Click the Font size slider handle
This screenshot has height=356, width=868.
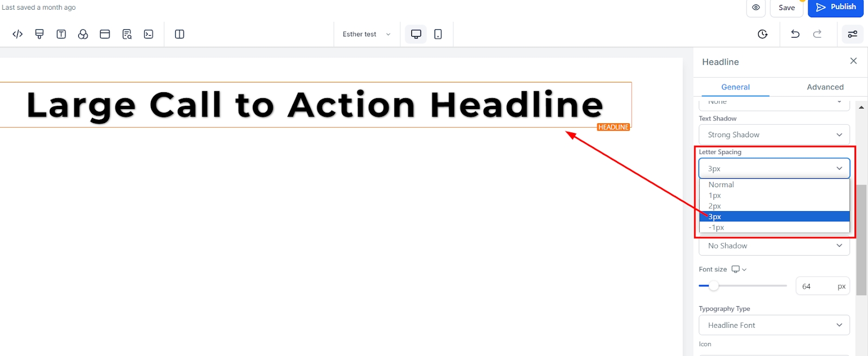click(714, 286)
